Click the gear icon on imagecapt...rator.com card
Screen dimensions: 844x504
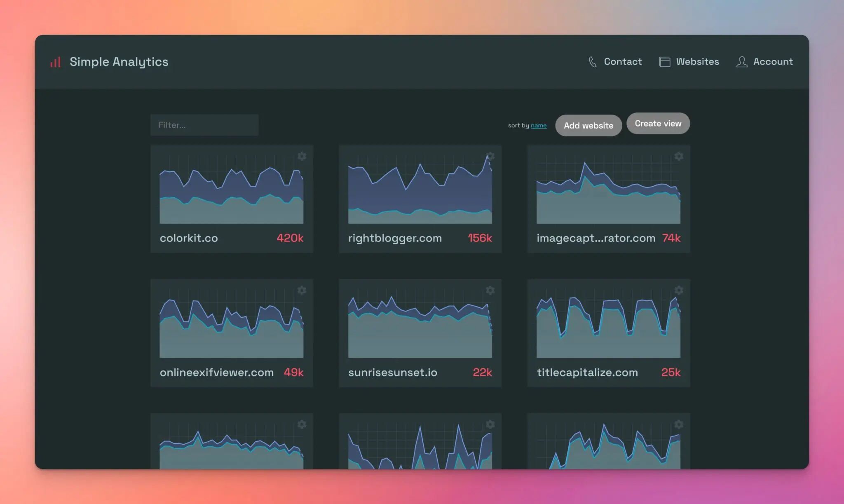point(678,157)
